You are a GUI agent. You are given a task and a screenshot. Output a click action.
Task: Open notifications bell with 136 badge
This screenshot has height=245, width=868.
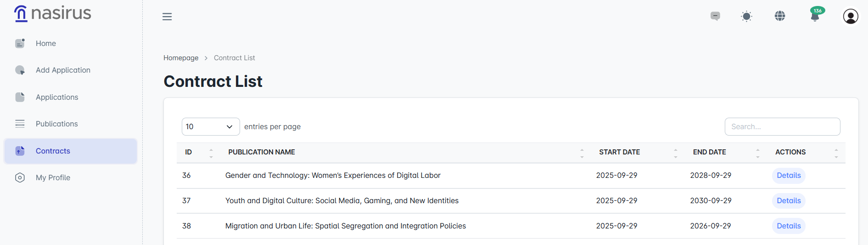pos(815,17)
